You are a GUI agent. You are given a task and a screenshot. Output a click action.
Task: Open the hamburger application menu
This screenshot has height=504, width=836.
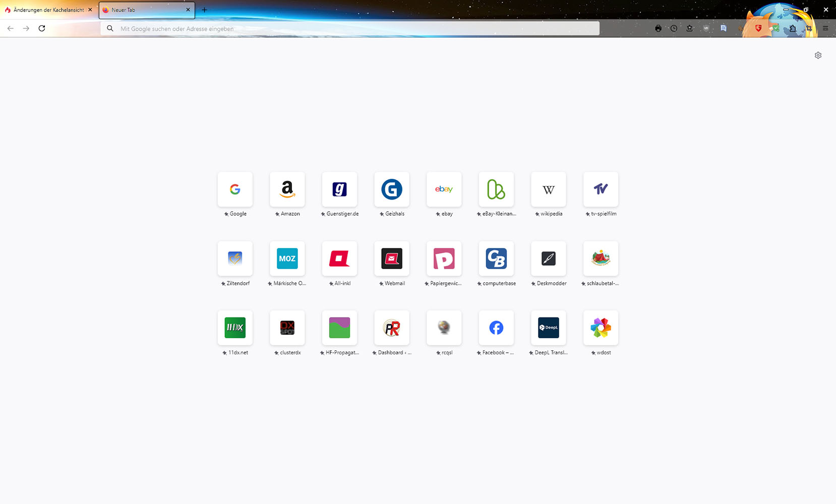tap(825, 28)
